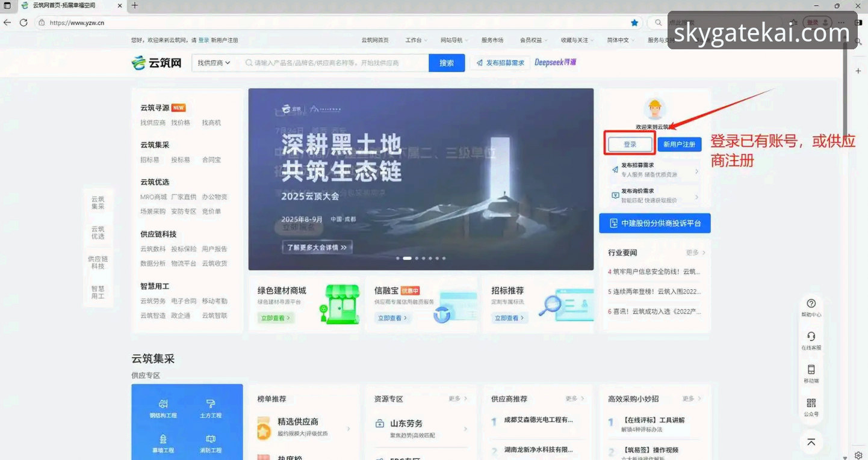Reload the page with the refresh icon
The width and height of the screenshot is (868, 460).
[x=23, y=22]
